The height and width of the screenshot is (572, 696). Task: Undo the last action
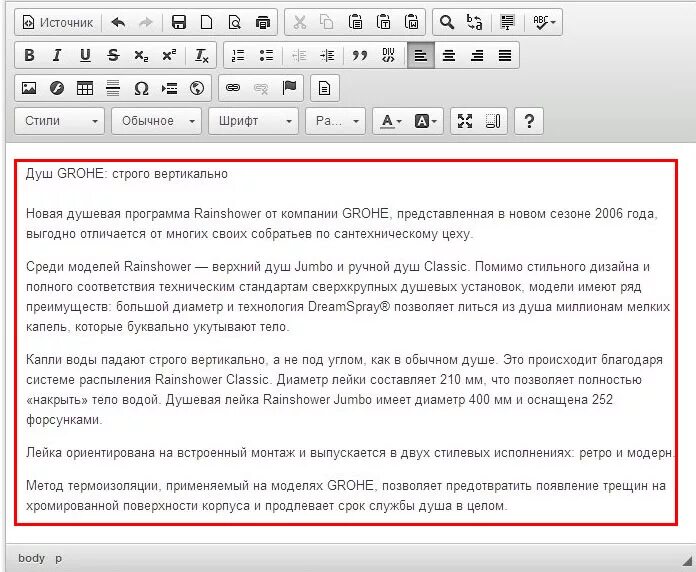pos(118,22)
